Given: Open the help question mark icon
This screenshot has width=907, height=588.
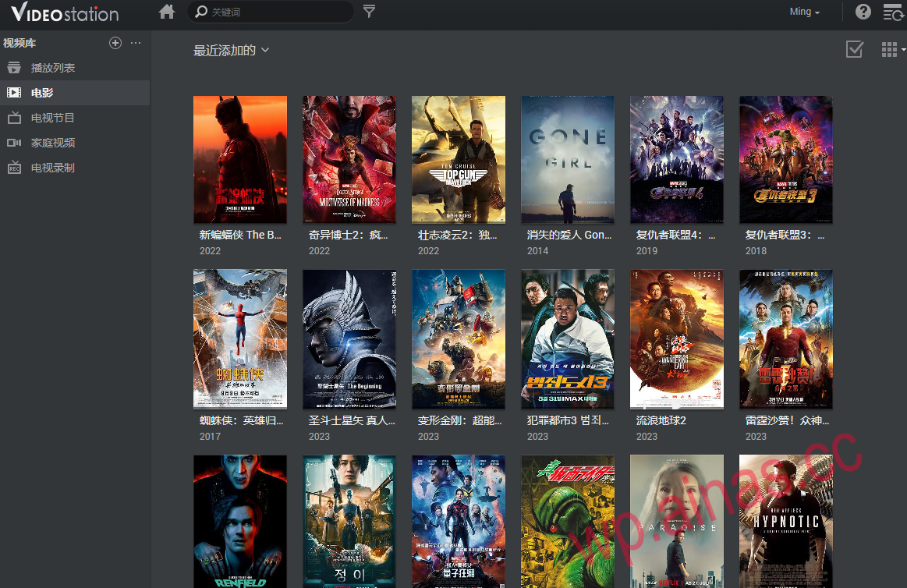Looking at the screenshot, I should [863, 12].
